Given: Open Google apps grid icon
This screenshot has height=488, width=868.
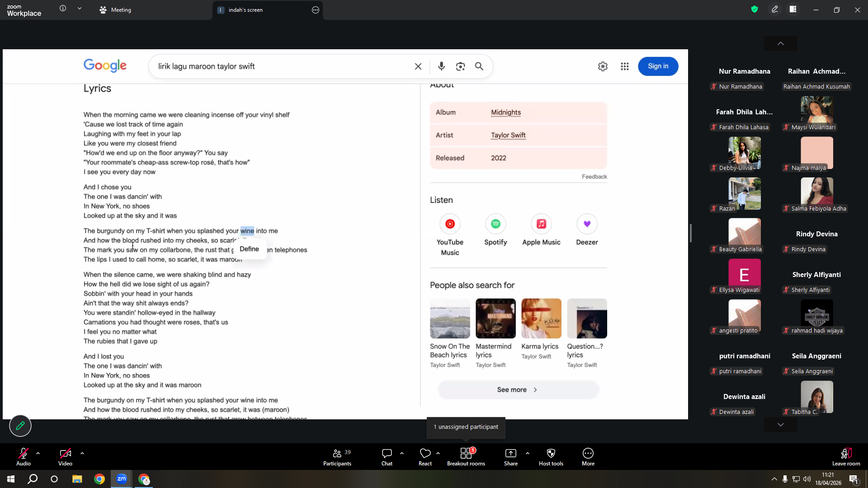Looking at the screenshot, I should click(x=625, y=66).
